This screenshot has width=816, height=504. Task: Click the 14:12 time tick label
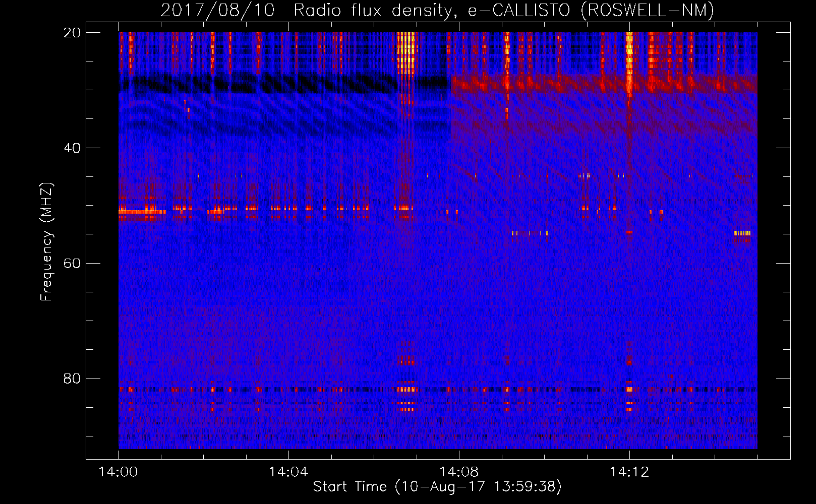click(x=629, y=472)
